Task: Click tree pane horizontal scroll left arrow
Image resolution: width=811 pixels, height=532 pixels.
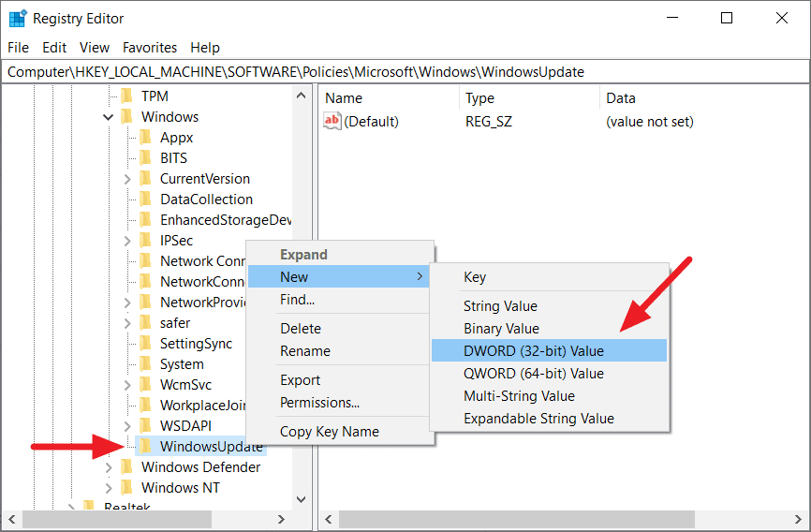Action: click(12, 519)
